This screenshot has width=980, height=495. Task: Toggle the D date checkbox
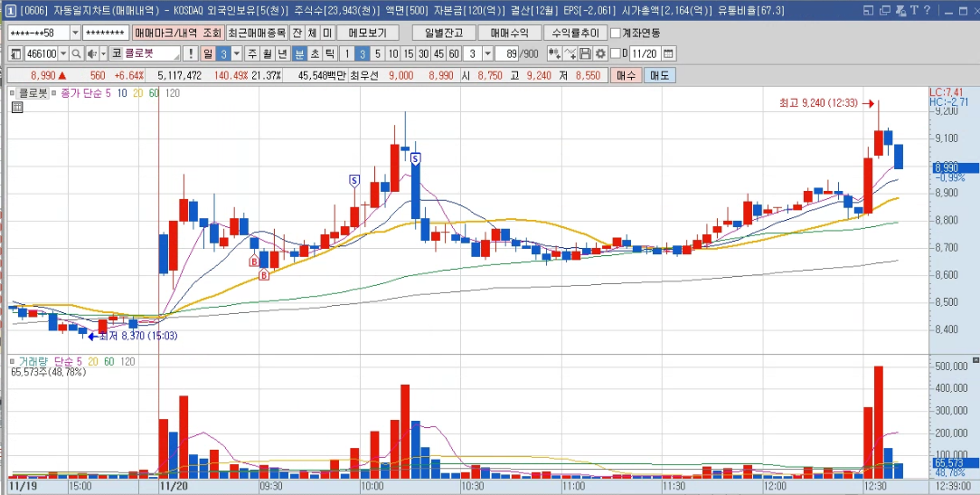click(615, 53)
